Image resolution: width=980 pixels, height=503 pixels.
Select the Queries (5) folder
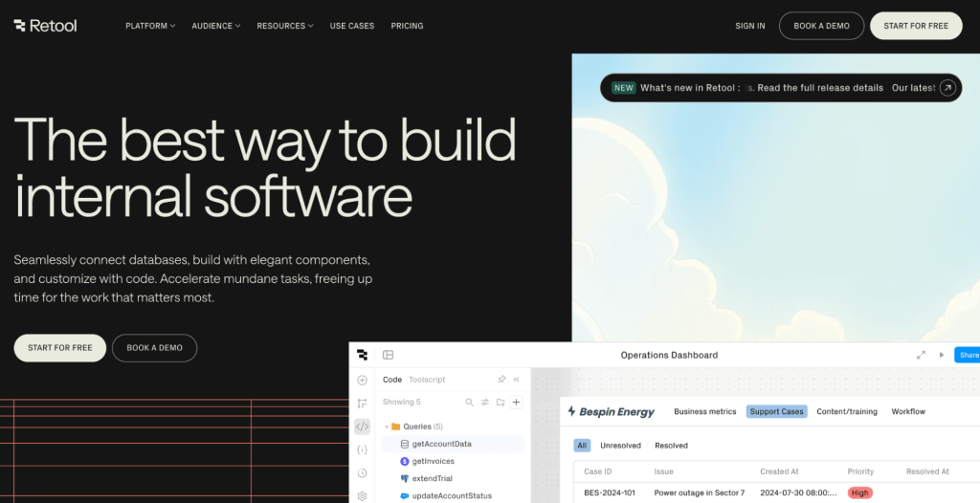[417, 426]
